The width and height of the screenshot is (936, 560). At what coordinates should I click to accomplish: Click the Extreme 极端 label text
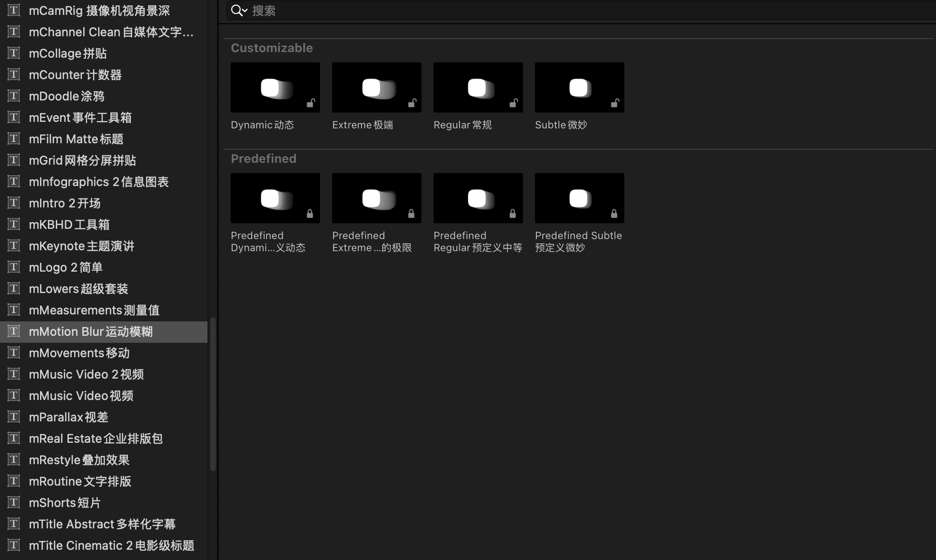point(362,125)
